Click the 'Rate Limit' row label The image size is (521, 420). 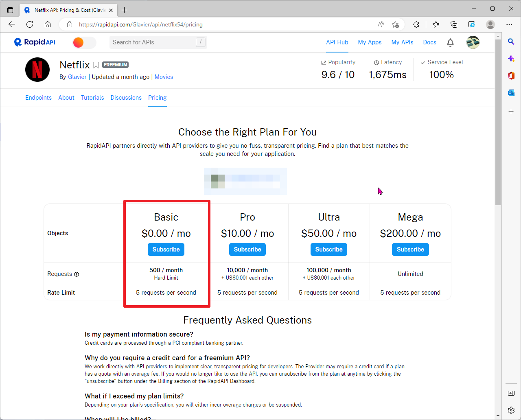61,293
